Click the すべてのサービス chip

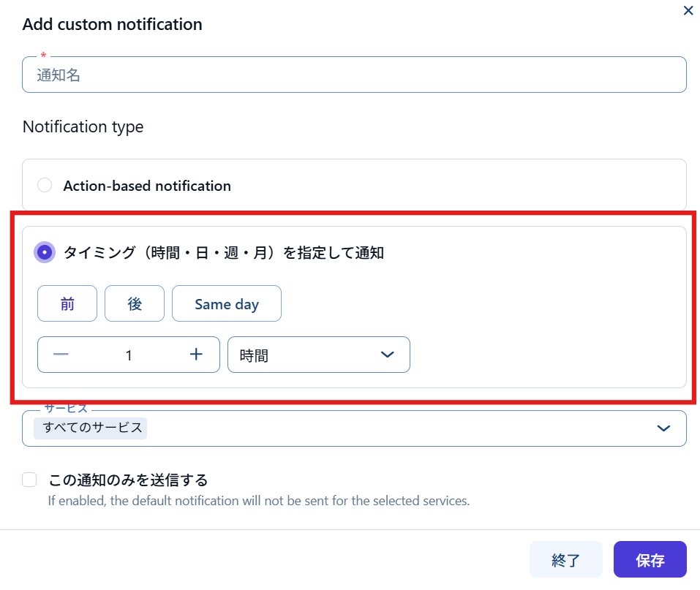tap(93, 428)
